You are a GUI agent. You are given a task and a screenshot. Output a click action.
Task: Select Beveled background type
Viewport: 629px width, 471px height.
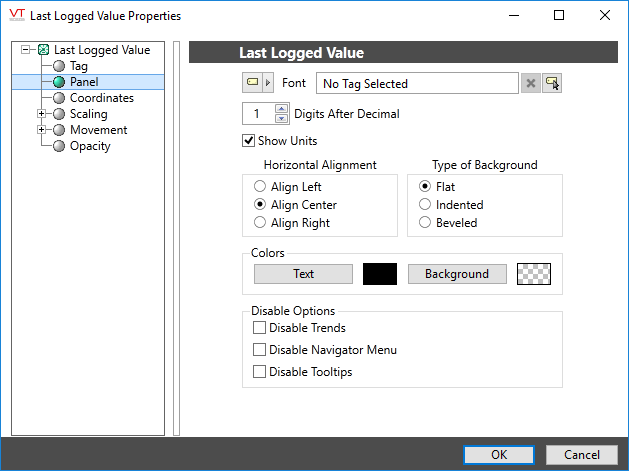(426, 223)
